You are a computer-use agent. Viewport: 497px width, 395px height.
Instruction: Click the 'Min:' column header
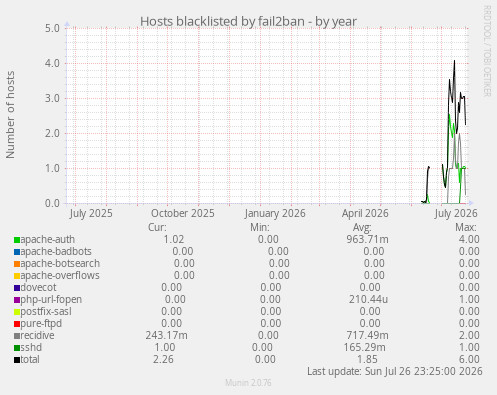pyautogui.click(x=260, y=227)
